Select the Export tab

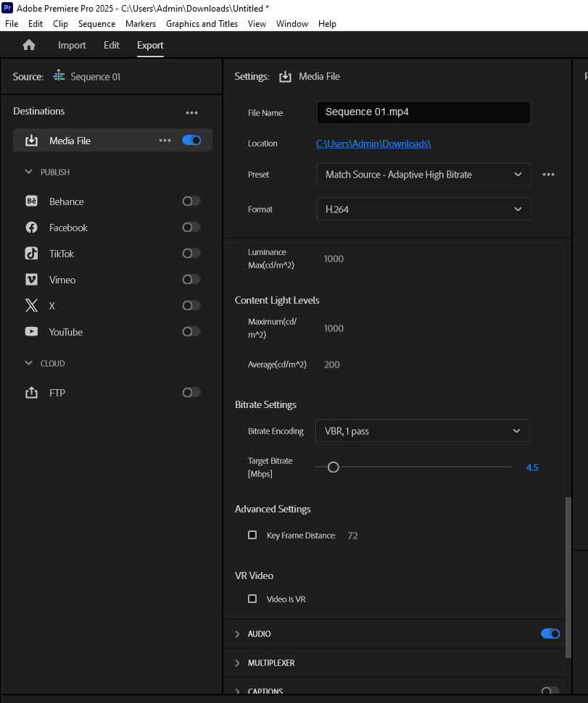[150, 45]
